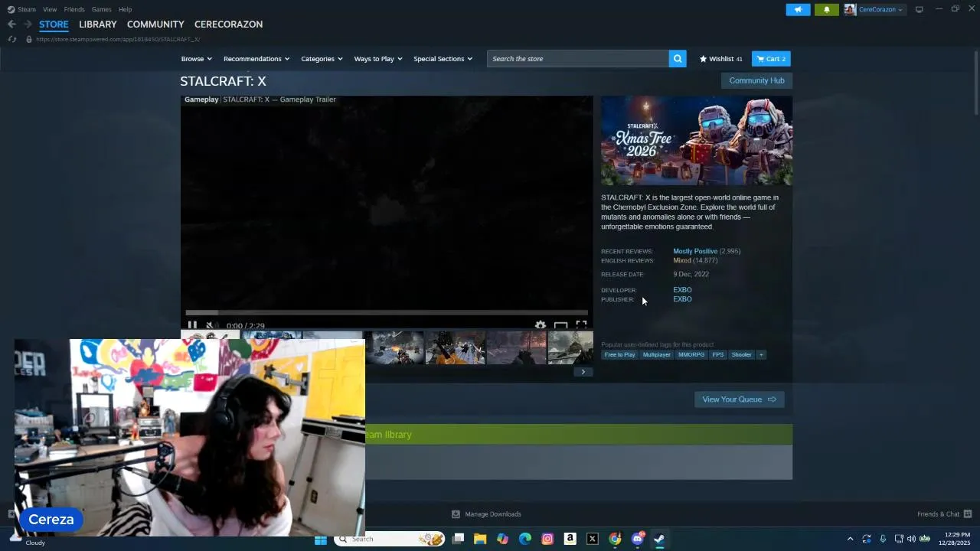The image size is (980, 551).
Task: Open the CERECORAZON profile tab
Action: coord(228,24)
